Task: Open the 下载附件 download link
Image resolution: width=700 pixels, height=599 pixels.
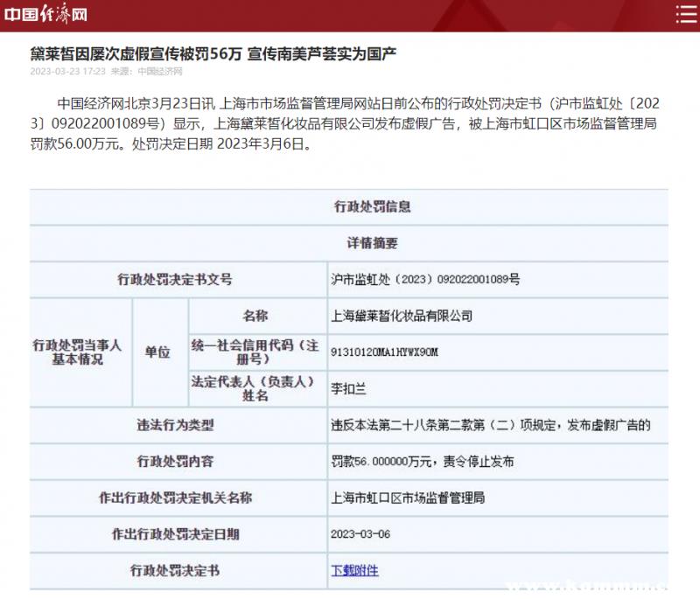Action: 354,570
